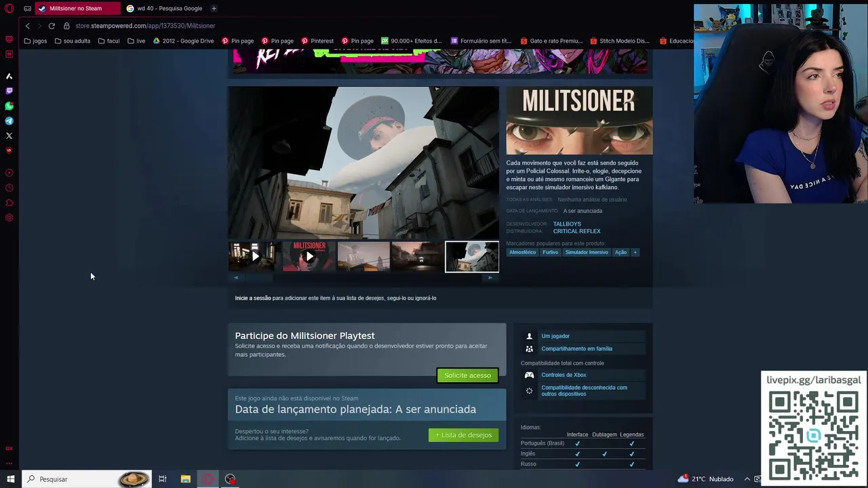Open the Compartilhamento em família link

point(576,349)
